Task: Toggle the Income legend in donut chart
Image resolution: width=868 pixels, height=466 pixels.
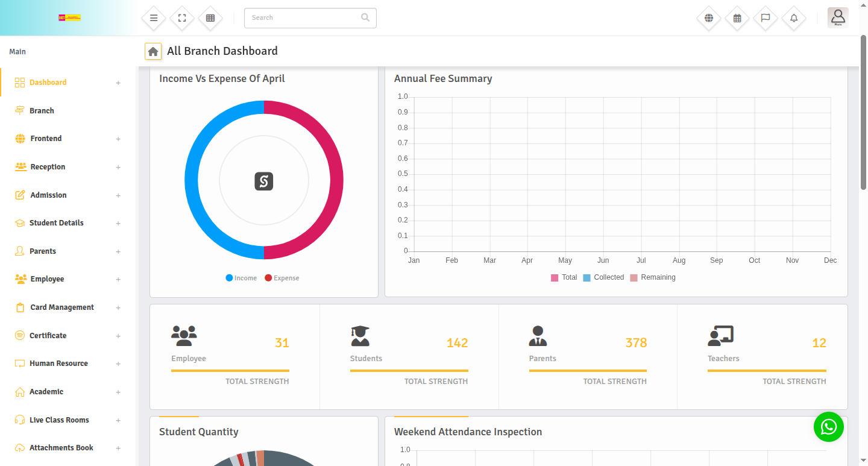Action: click(x=241, y=278)
